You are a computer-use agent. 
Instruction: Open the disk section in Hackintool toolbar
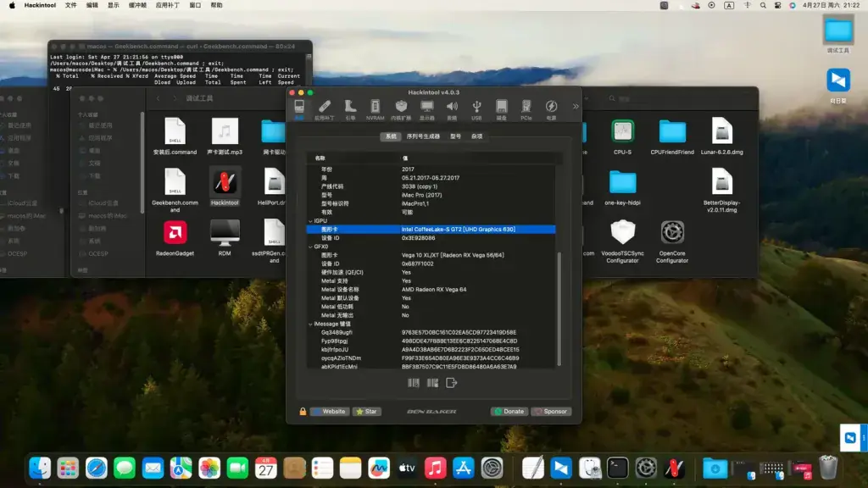click(x=501, y=109)
